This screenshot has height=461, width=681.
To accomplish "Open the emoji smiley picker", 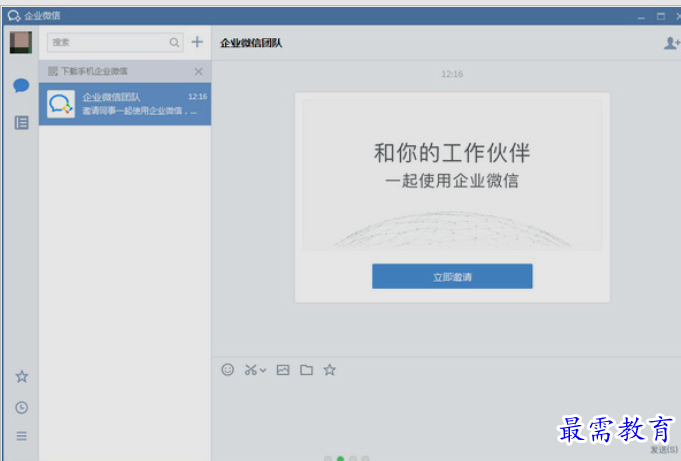I will [x=228, y=370].
